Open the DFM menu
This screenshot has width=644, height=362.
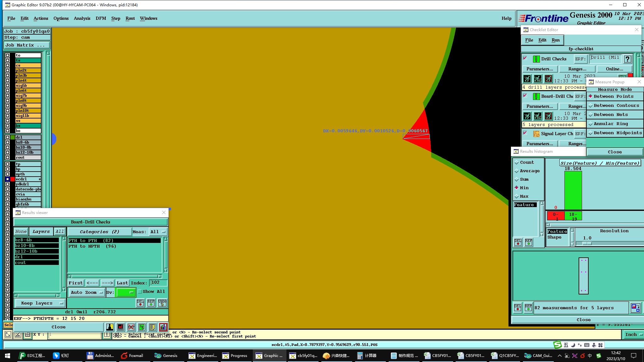(x=101, y=18)
